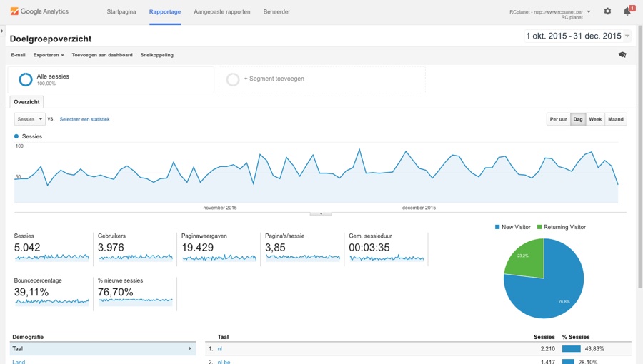Viewport: 643px width, 364px height.
Task: Select the Rapportage tab
Action: pyautogui.click(x=165, y=12)
